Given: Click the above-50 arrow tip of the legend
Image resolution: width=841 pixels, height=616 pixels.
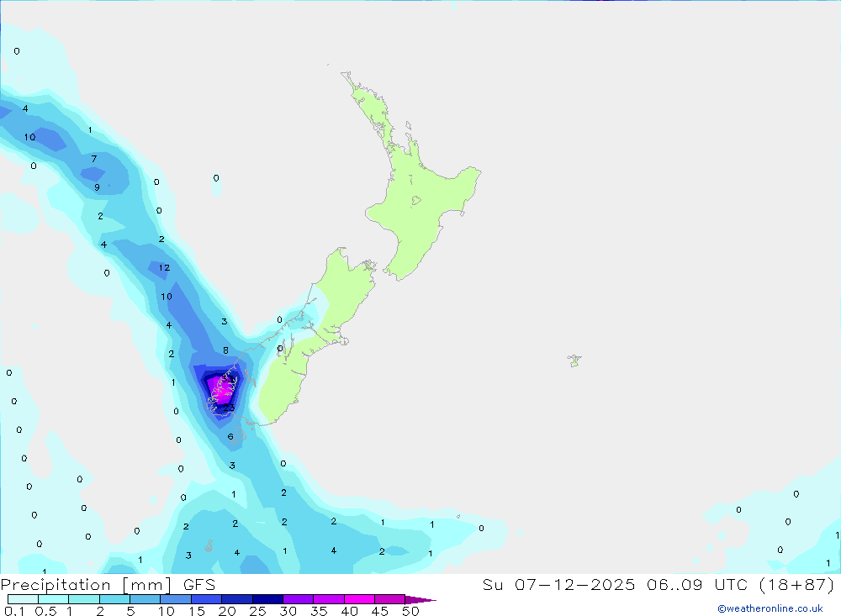Looking at the screenshot, I should (x=420, y=600).
